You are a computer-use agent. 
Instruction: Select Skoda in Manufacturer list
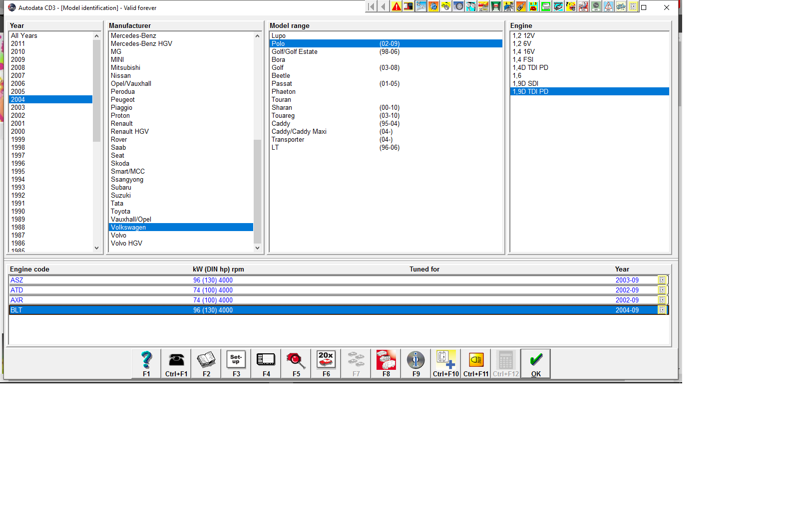(120, 163)
